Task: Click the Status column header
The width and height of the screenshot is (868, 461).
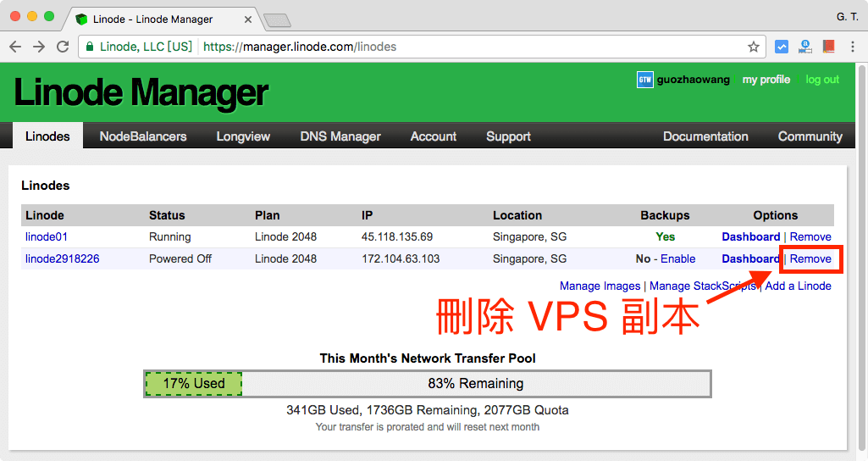Action: coord(167,215)
